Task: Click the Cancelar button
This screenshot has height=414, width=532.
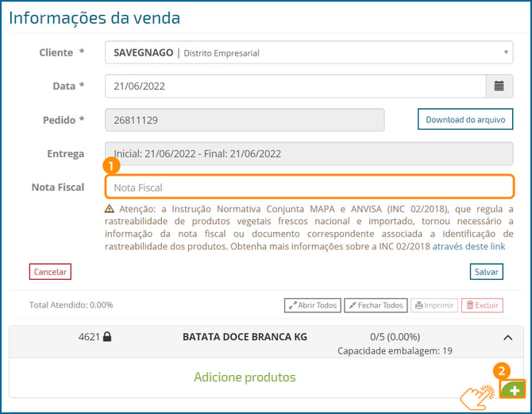Action: (x=50, y=272)
